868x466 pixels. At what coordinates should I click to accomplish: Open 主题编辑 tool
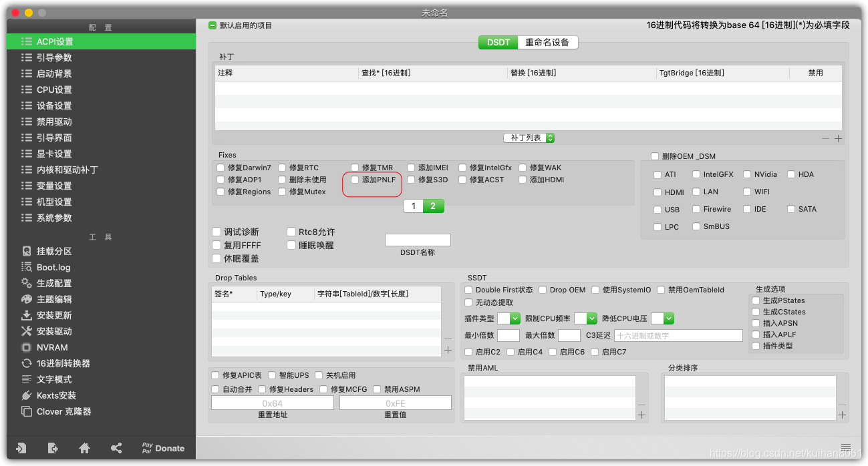(x=101, y=299)
